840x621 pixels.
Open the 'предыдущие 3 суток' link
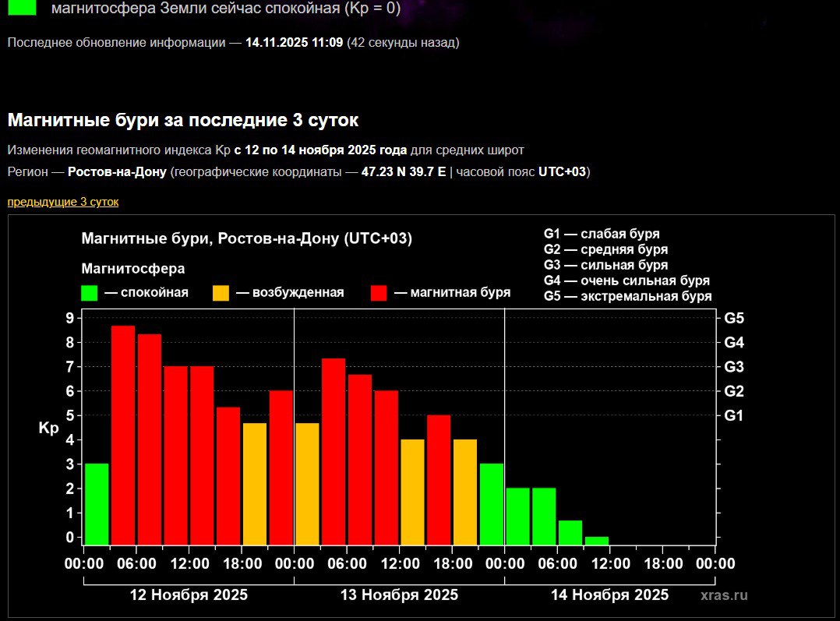coord(63,202)
